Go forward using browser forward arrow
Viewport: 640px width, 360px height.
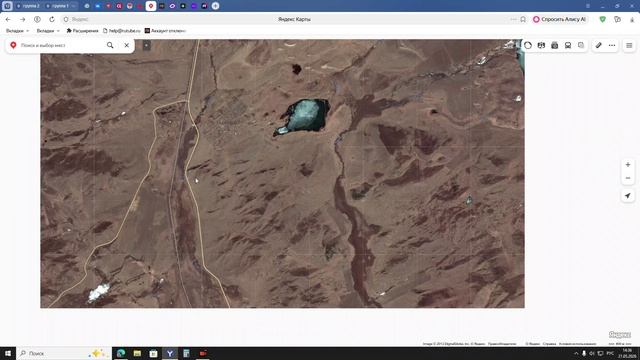22,19
